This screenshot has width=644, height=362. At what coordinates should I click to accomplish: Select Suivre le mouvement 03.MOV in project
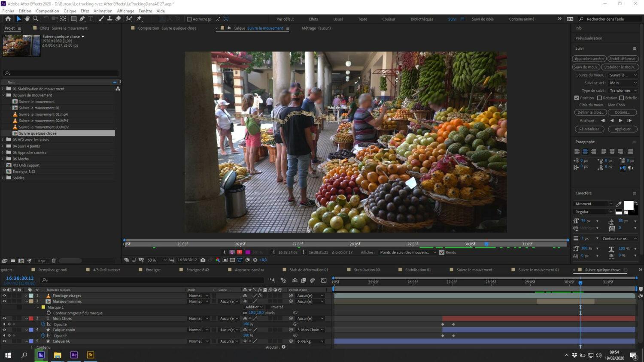[x=44, y=127]
